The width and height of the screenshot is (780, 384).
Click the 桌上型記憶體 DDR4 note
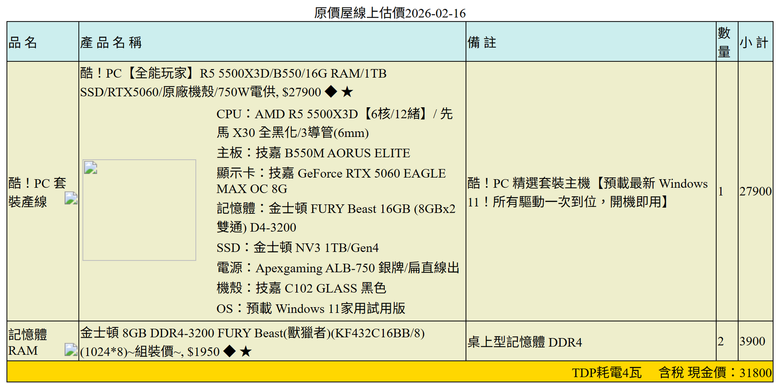525,342
